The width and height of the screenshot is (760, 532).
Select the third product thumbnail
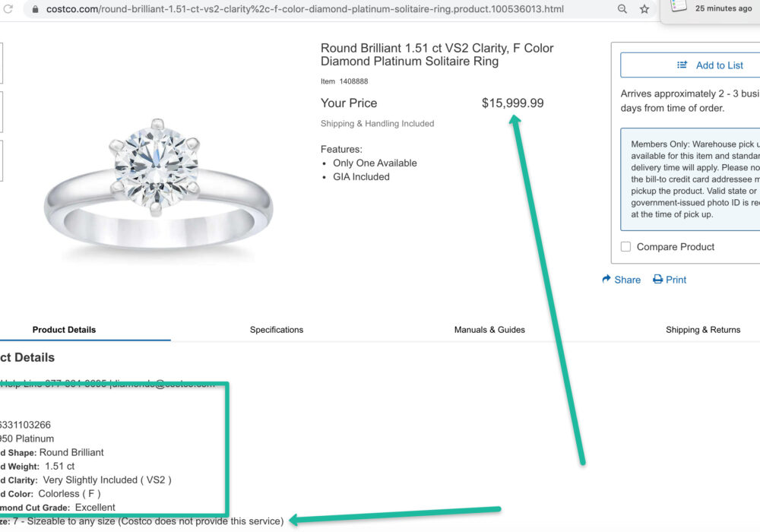[x=1, y=160]
